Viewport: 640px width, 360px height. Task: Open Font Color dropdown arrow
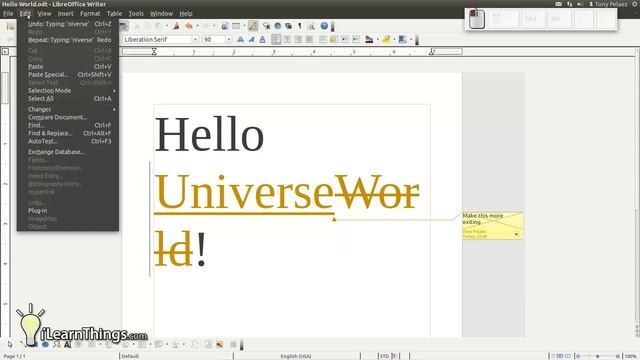(377, 40)
